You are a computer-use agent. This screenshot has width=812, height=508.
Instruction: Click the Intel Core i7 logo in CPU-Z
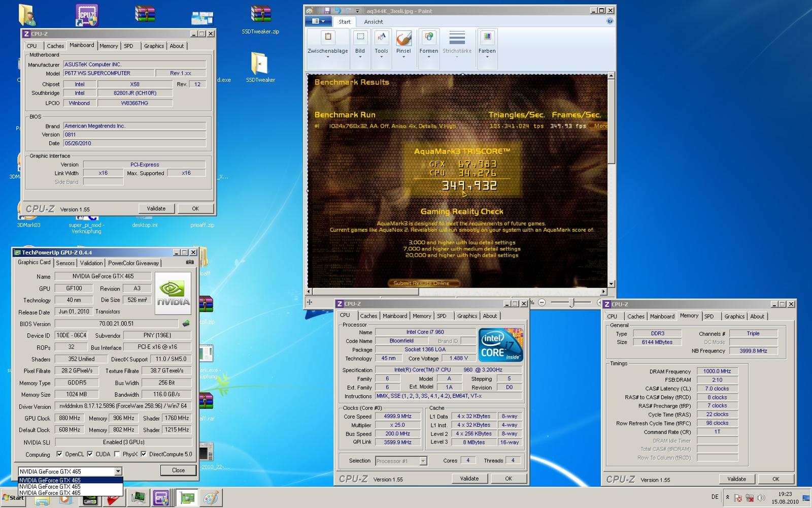[x=501, y=345]
